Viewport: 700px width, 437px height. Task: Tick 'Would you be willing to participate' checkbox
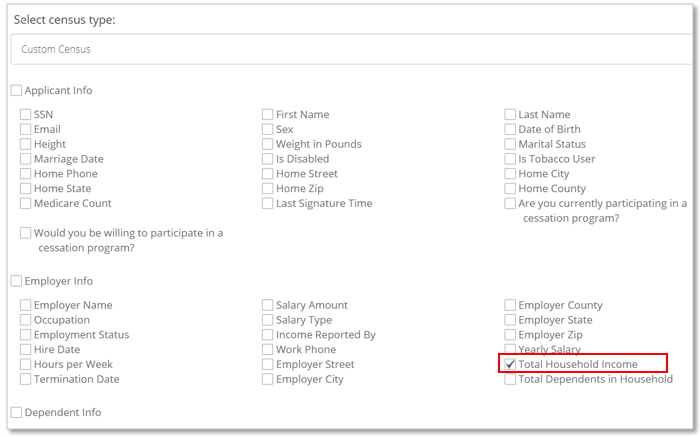tap(25, 233)
